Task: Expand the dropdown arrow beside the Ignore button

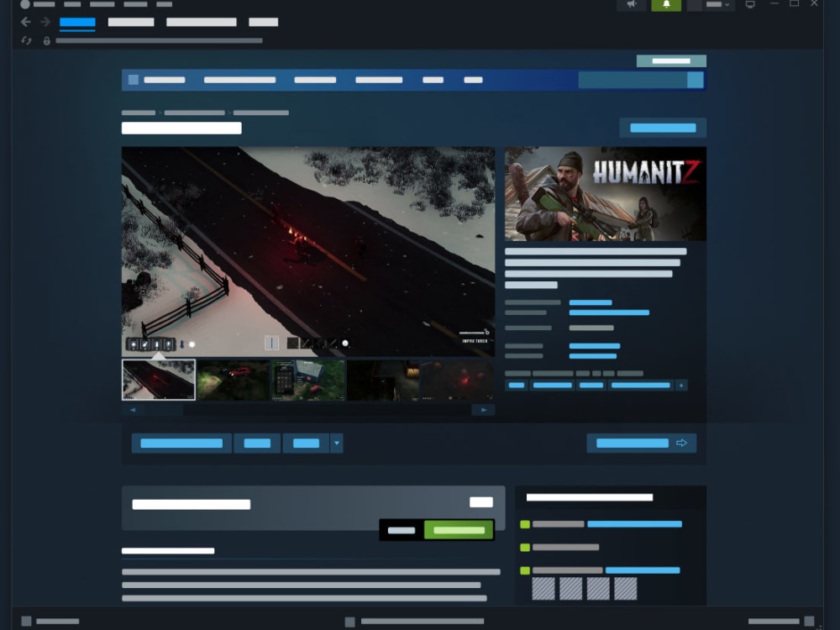Action: click(337, 443)
